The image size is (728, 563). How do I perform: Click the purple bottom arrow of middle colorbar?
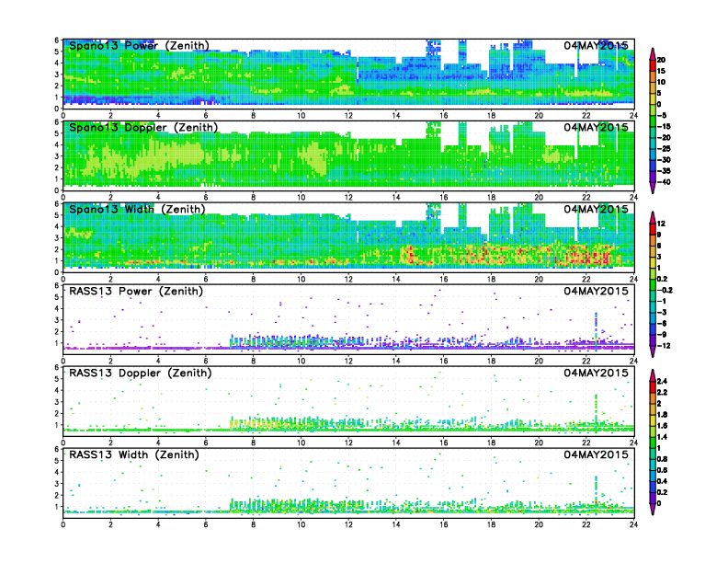click(x=653, y=351)
